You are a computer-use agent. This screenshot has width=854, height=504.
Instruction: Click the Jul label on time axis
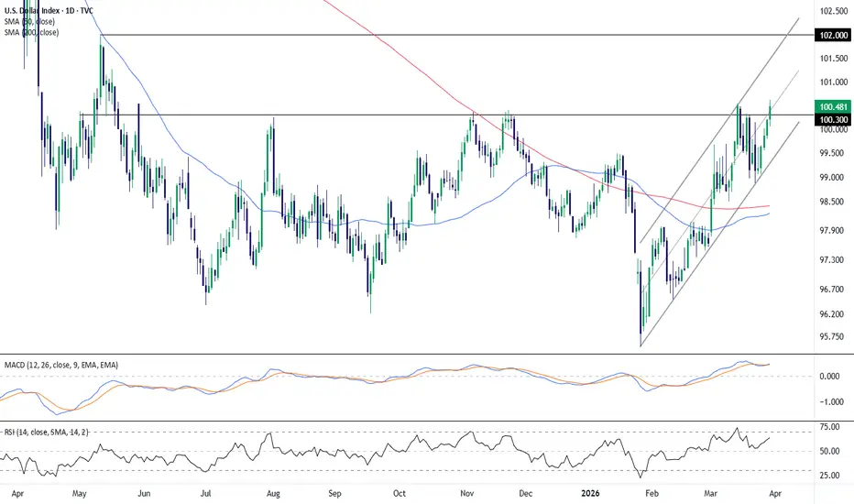tap(205, 494)
